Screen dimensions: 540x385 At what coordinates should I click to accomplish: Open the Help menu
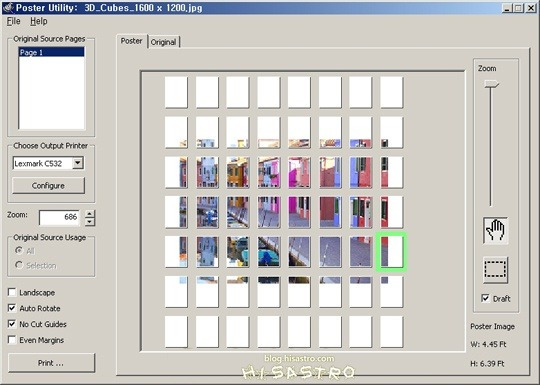[39, 21]
